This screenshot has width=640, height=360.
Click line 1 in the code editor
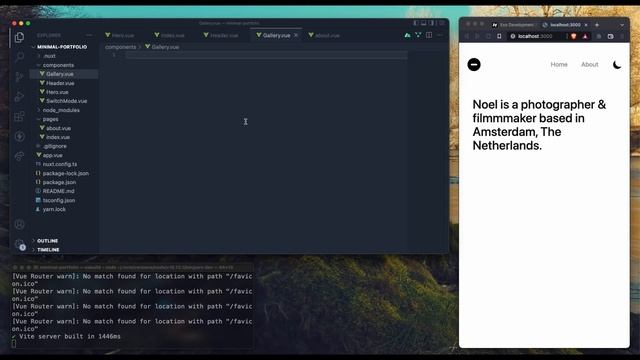tap(266, 55)
